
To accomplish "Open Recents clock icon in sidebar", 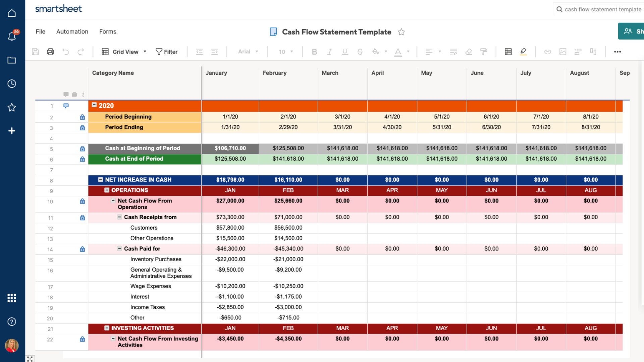I will (12, 84).
